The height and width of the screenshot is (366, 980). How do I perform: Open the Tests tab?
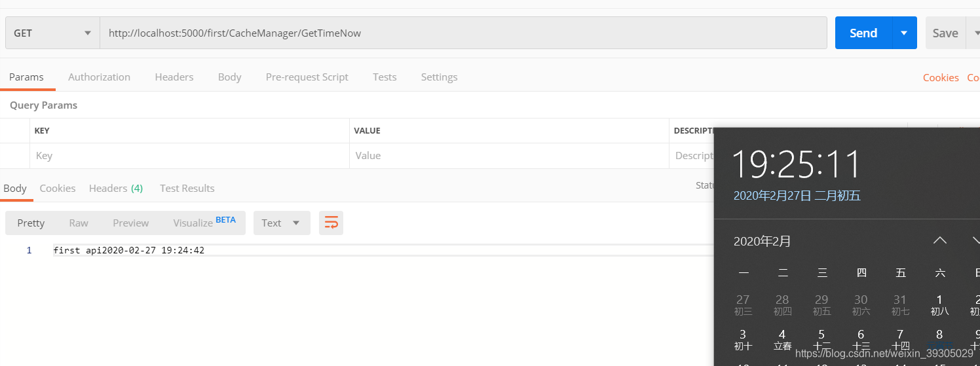pyautogui.click(x=385, y=77)
